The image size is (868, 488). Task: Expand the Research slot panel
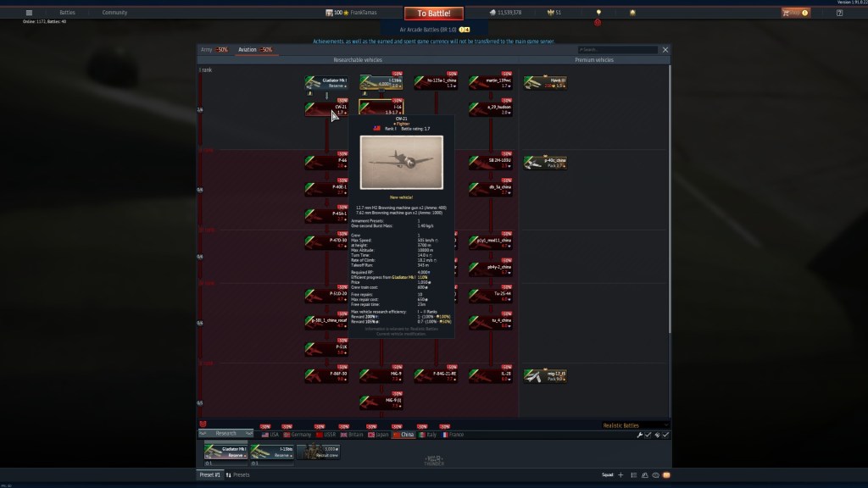(x=225, y=433)
